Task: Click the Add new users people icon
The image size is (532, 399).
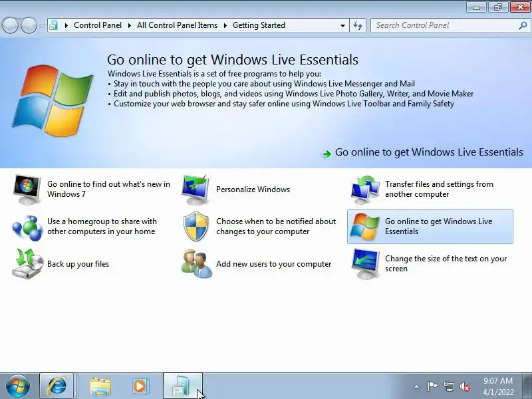Action: point(196,264)
